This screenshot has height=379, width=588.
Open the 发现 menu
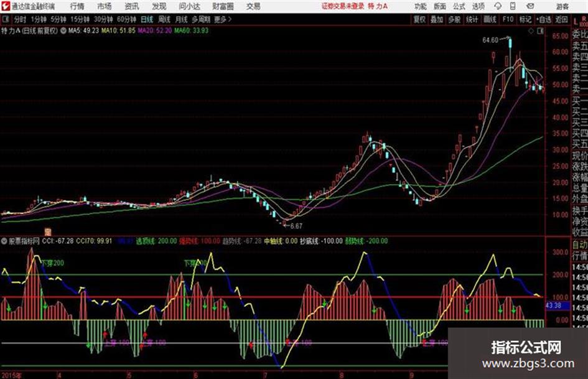tap(159, 6)
